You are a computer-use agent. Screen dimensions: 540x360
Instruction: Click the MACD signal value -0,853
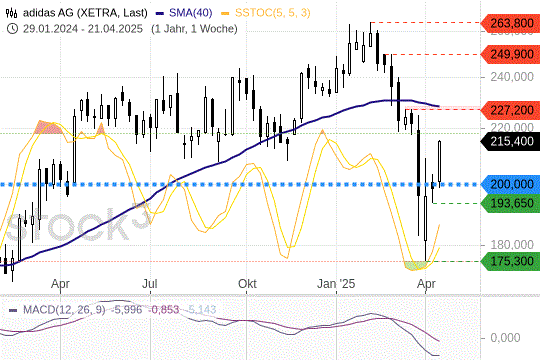[x=164, y=309]
